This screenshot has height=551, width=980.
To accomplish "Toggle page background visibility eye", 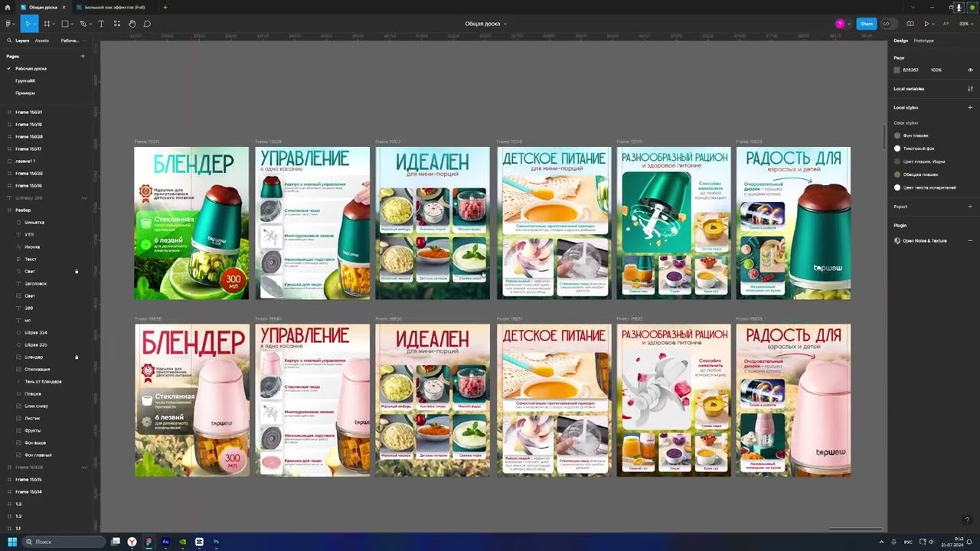I will point(970,70).
